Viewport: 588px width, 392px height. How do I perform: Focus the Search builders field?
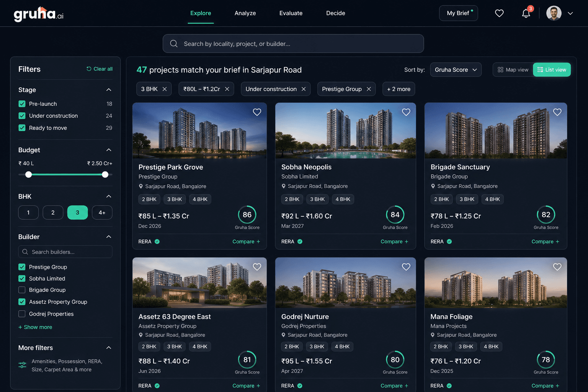click(65, 252)
